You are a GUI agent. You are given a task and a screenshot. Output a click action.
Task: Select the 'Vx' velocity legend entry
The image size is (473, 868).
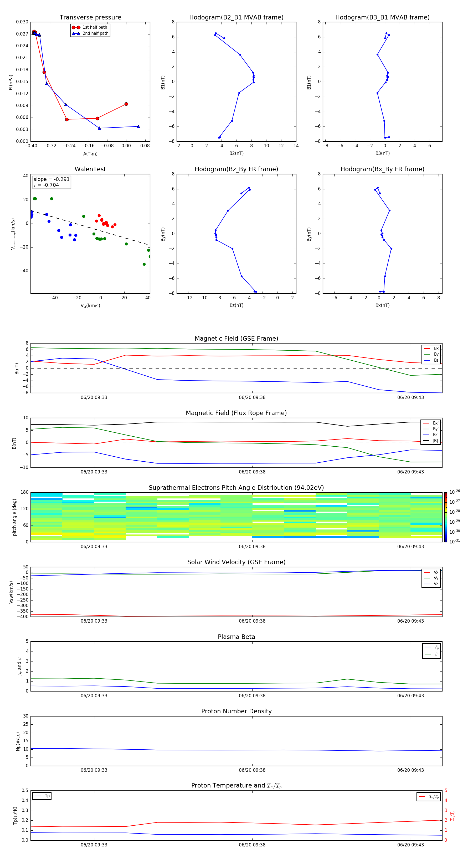pyautogui.click(x=431, y=572)
